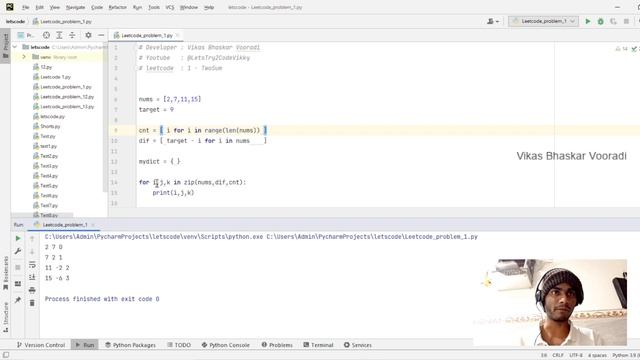Expand the venv library root folder
This screenshot has height=360, width=640.
(x=24, y=57)
